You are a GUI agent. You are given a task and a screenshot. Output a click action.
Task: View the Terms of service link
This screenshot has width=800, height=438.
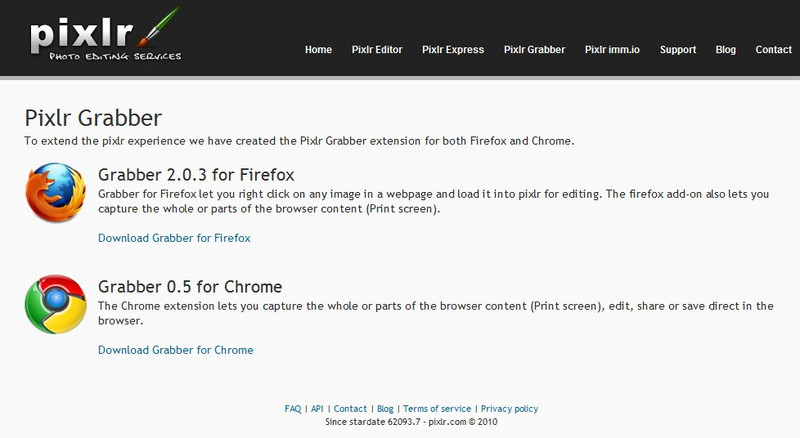click(x=437, y=408)
